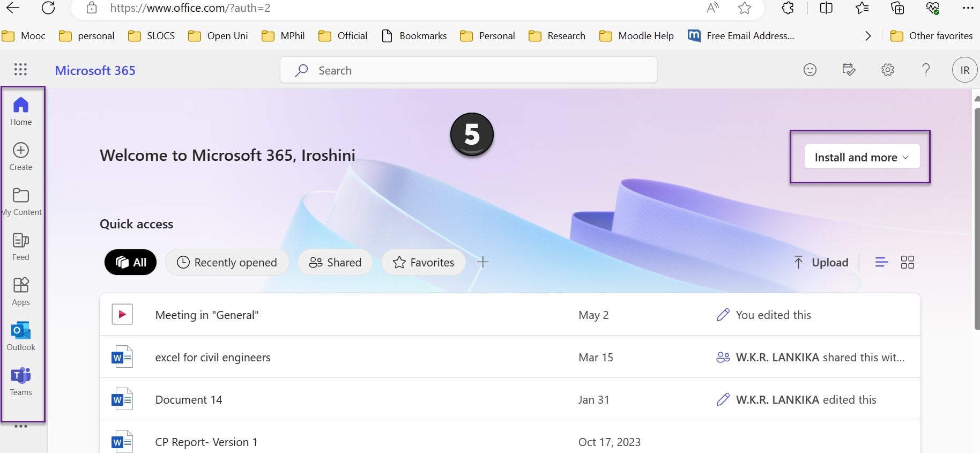This screenshot has height=453, width=980.
Task: Click in the Search box
Action: (x=469, y=70)
